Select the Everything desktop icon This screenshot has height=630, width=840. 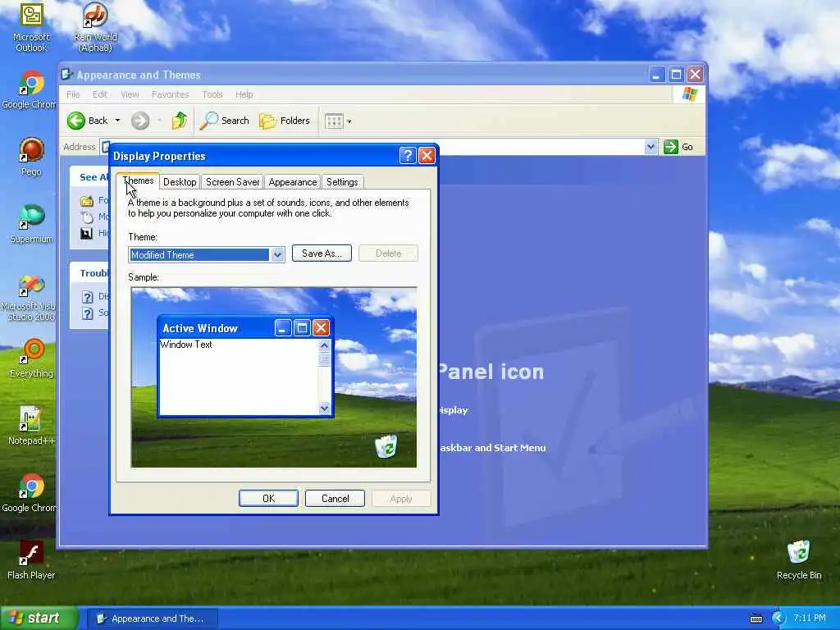tap(31, 358)
